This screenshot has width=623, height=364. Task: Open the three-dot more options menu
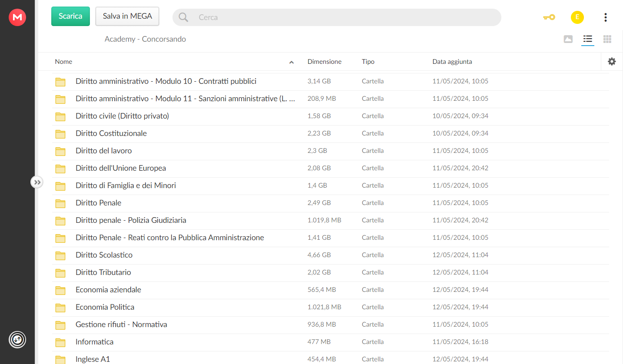[605, 17]
